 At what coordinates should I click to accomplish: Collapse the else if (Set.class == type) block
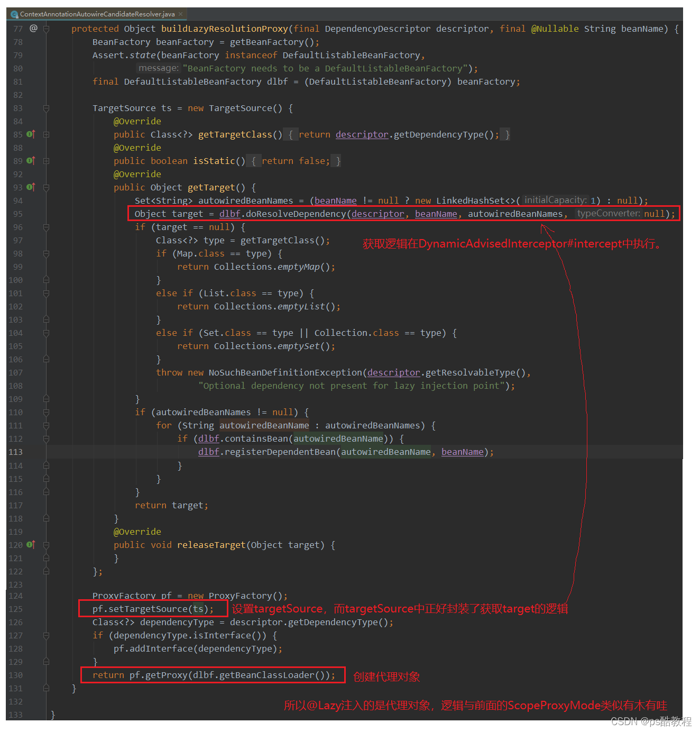[46, 333]
